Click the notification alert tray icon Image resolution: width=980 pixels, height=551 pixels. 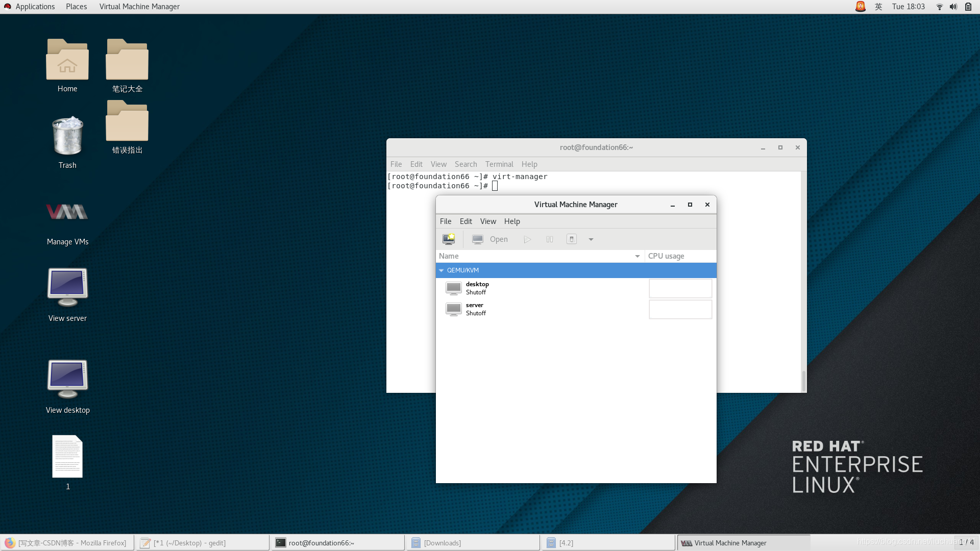click(861, 7)
